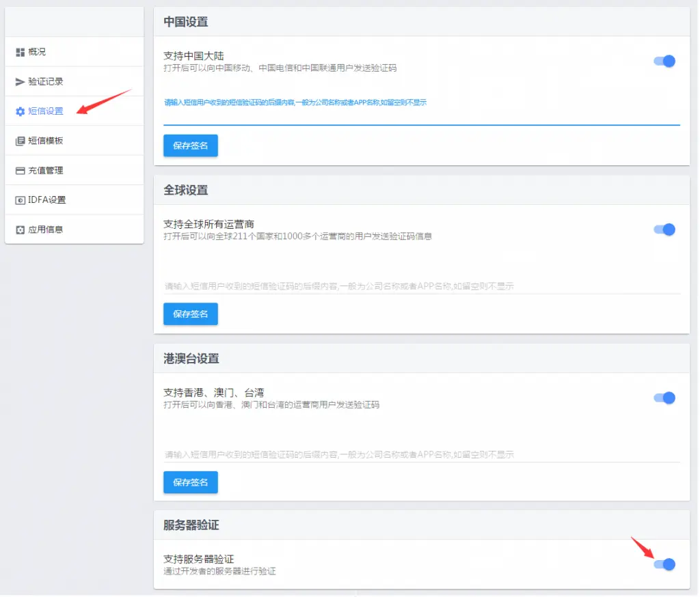Open 充值管理 menu item
The height and width of the screenshot is (597, 700).
74,170
